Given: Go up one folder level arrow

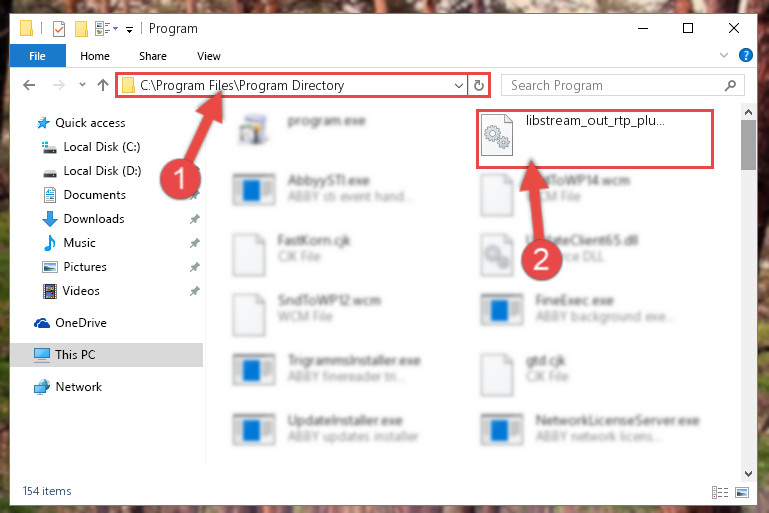Looking at the screenshot, I should 103,85.
